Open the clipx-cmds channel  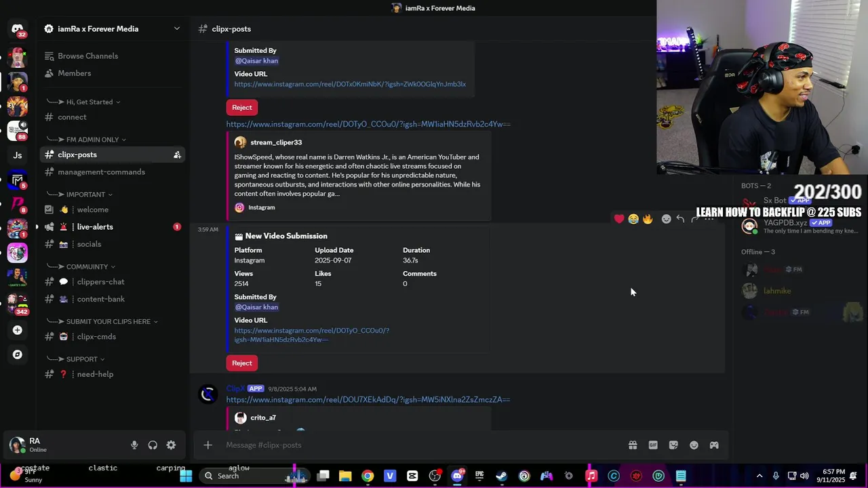[x=111, y=337]
